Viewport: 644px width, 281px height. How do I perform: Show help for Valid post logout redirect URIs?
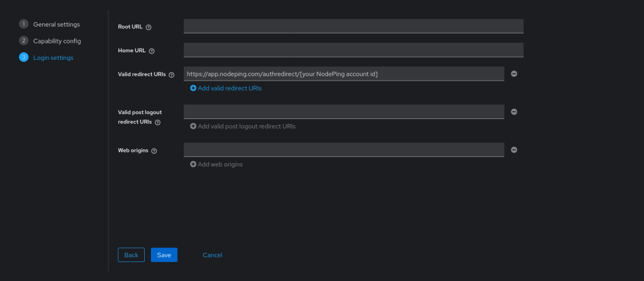pos(157,122)
